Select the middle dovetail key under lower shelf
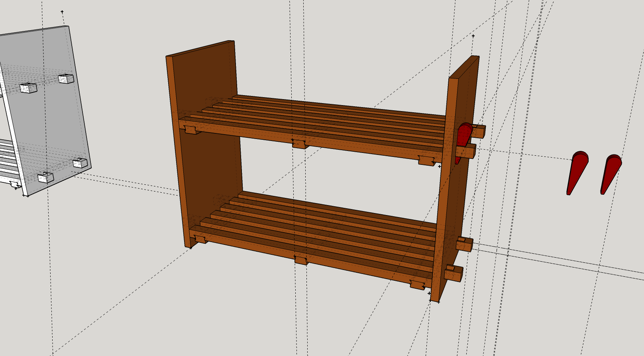Viewport: 644px width, 356px height. [301, 260]
